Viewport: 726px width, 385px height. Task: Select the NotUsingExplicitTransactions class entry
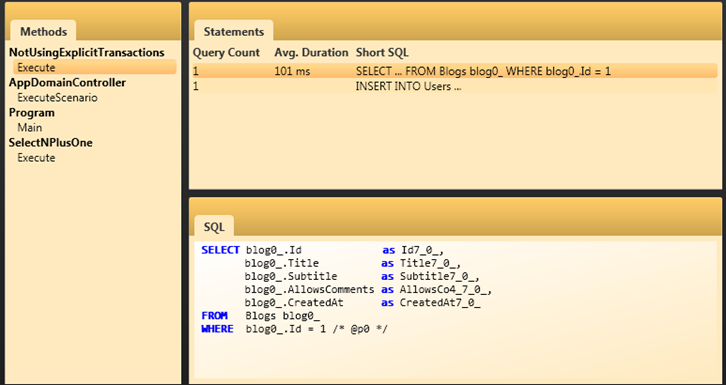click(87, 53)
